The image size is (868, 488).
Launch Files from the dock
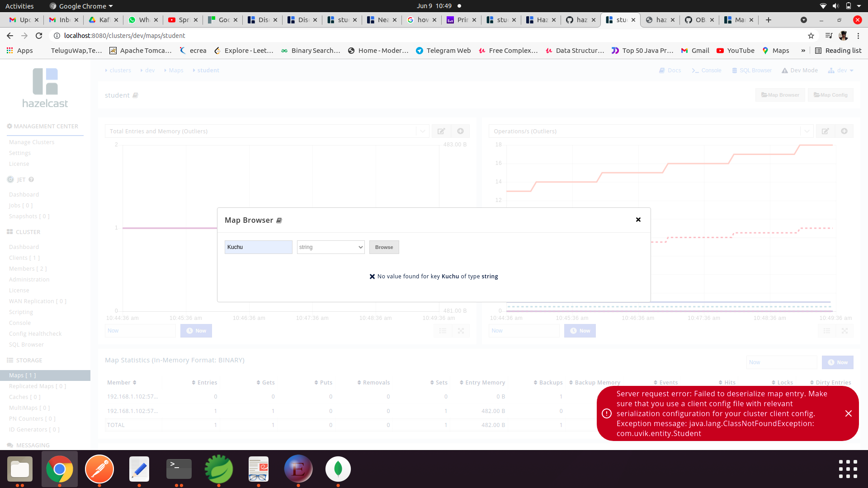(x=20, y=469)
